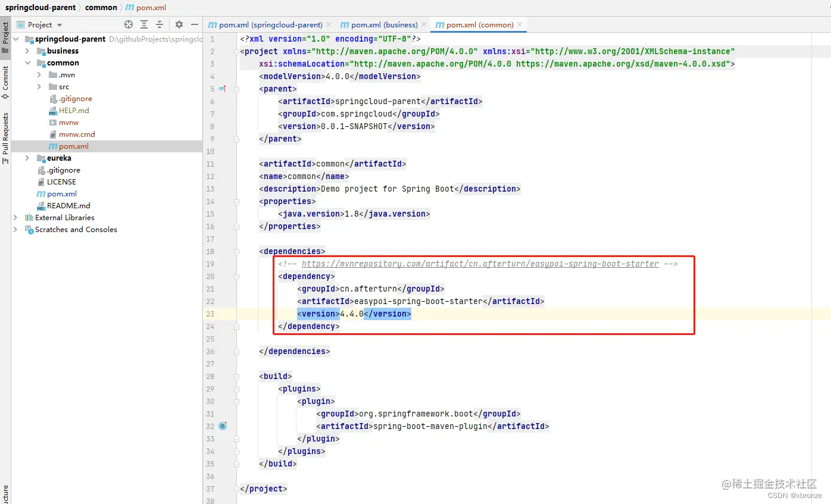Fold the dependencies block on line 18
Screen dimensions: 831x504
point(236,251)
